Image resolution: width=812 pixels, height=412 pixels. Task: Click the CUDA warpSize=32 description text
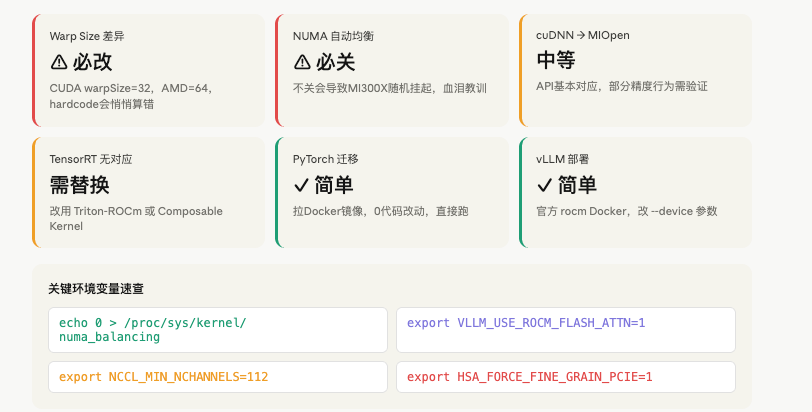[132, 96]
